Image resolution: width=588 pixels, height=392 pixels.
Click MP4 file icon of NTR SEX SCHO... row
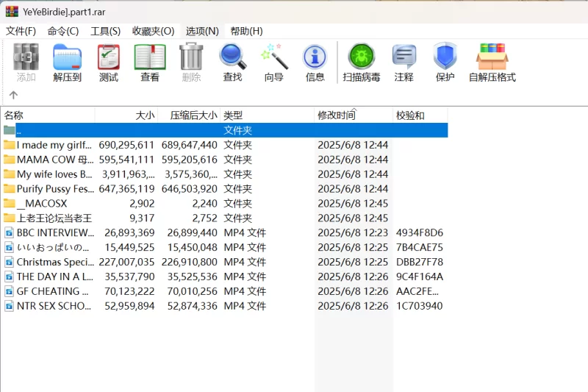pos(10,306)
